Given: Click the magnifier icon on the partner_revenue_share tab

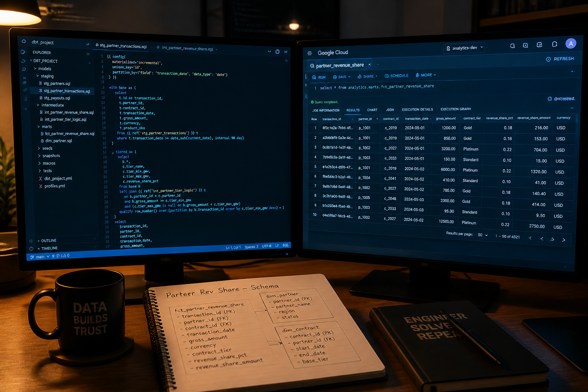Looking at the screenshot, I should (x=312, y=66).
